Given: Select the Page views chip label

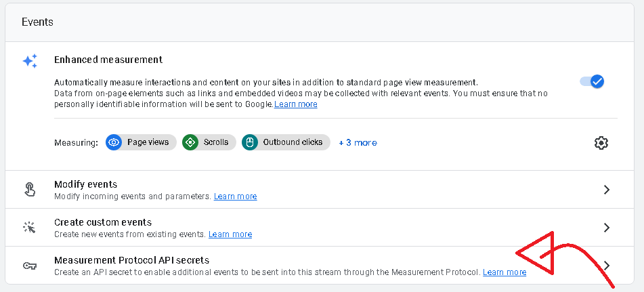Looking at the screenshot, I should [x=148, y=142].
